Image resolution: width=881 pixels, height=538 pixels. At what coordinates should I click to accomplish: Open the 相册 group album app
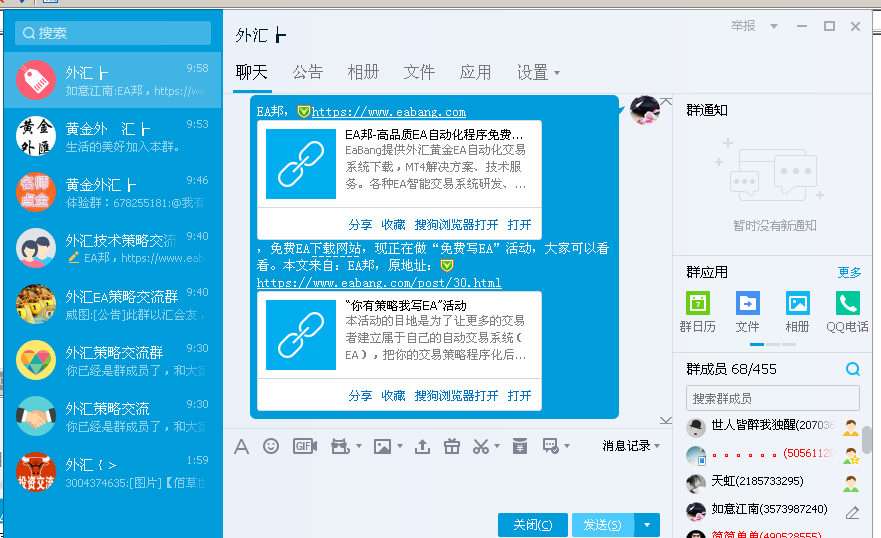pos(797,312)
